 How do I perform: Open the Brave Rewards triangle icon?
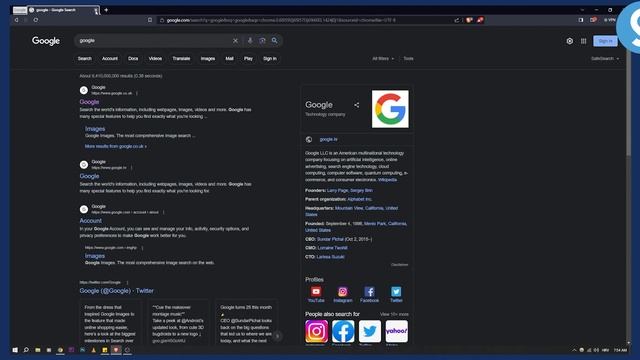coord(480,20)
